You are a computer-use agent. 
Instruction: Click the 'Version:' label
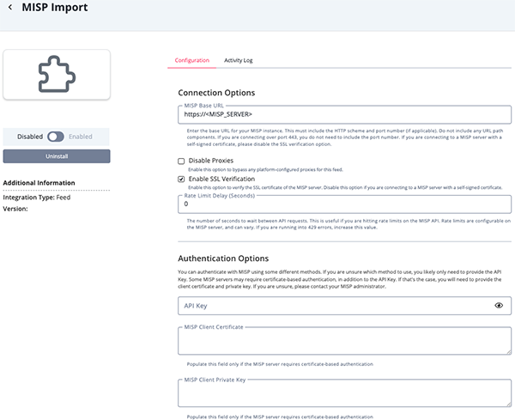point(15,209)
